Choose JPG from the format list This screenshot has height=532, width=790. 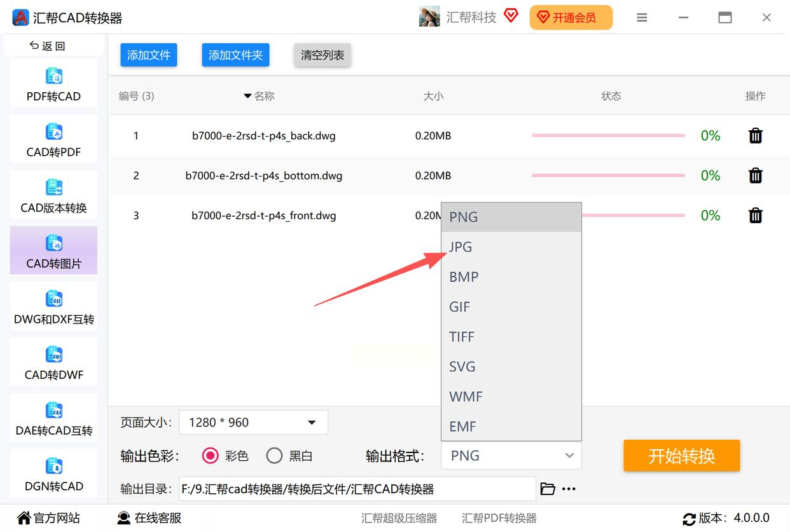(511, 247)
